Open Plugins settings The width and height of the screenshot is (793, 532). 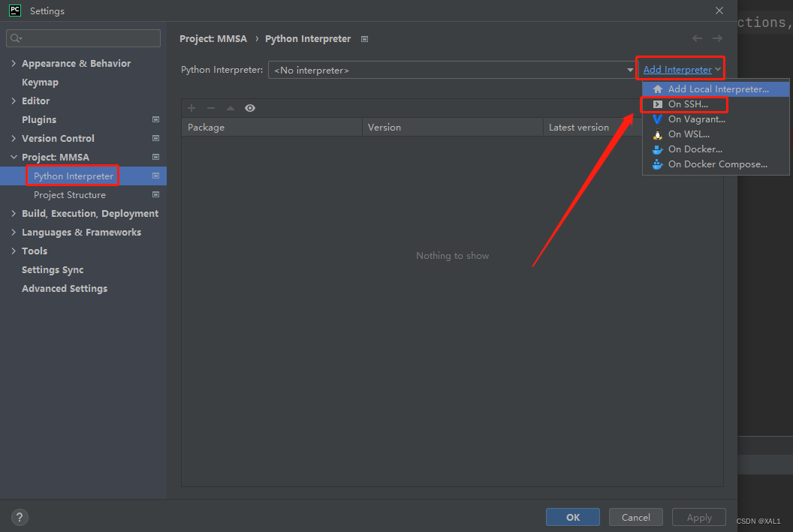[x=39, y=120]
